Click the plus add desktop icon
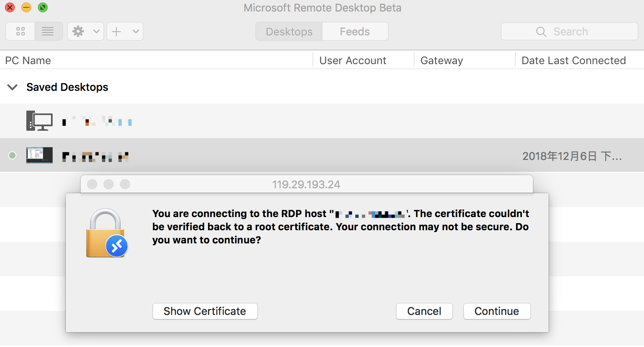The height and width of the screenshot is (347, 644). click(x=117, y=32)
